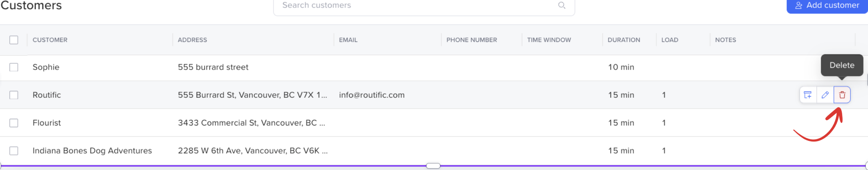Click the magnifying glass search icon
Screen dimensions: 868x170
point(562,5)
